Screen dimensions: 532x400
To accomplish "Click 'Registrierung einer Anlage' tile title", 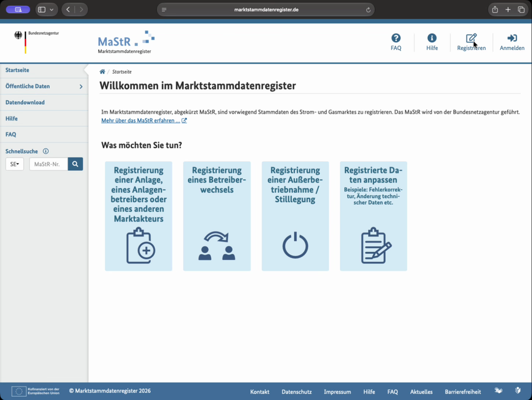I will (139, 194).
